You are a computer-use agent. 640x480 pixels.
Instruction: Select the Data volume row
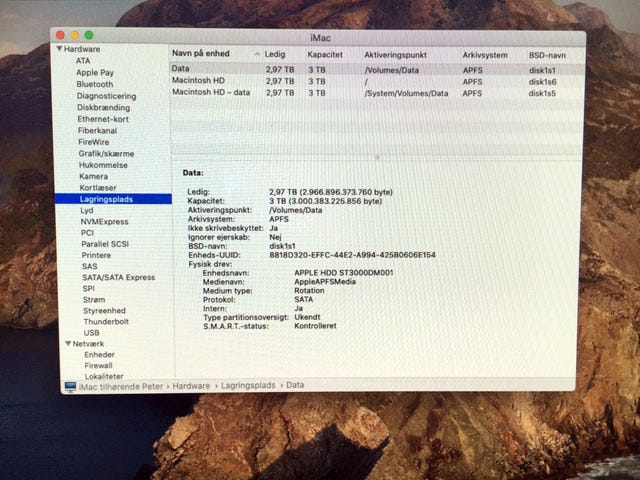coord(376,69)
